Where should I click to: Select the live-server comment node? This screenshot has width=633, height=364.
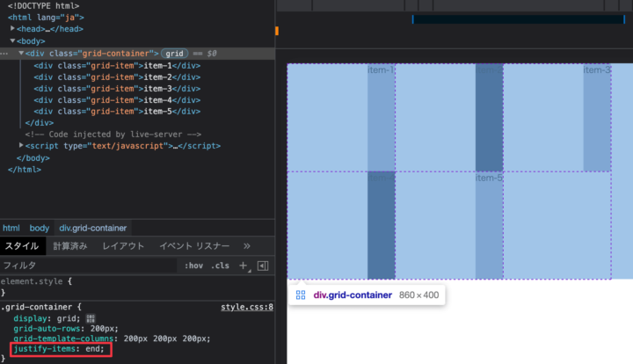[113, 135]
